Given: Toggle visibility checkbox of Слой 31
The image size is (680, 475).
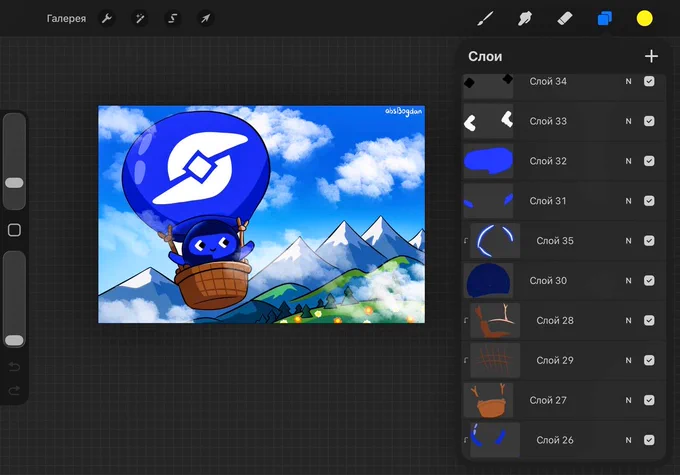Looking at the screenshot, I should 649,201.
